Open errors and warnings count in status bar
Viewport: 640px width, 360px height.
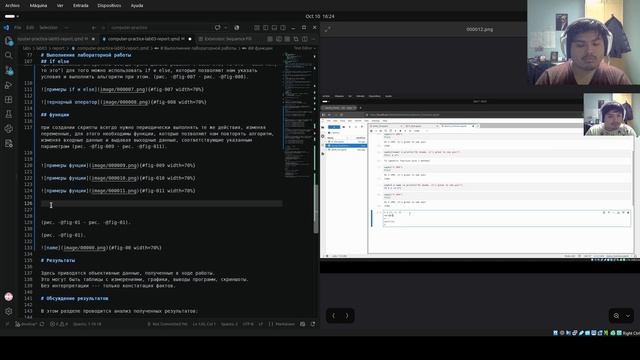coord(59,324)
